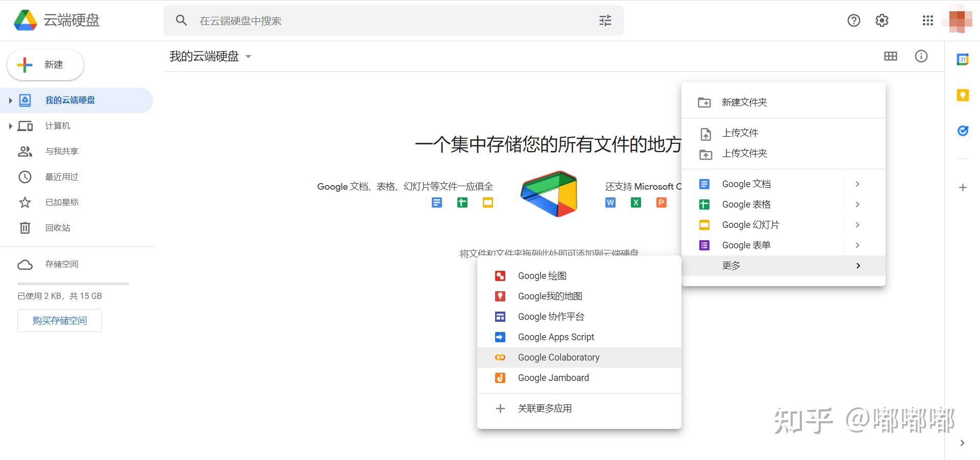Select Google Colaboratory from submenu
Screen dimensions: 980x460
(579, 357)
